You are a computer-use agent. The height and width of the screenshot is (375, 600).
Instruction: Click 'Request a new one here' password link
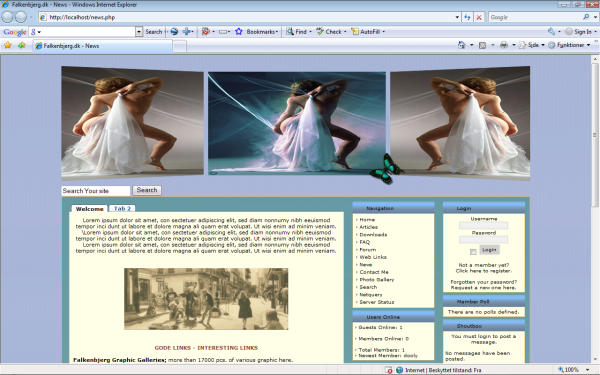[483, 288]
